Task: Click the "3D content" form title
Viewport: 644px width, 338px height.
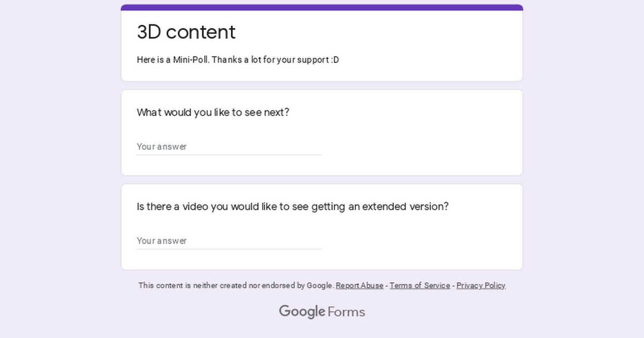Action: pyautogui.click(x=186, y=32)
